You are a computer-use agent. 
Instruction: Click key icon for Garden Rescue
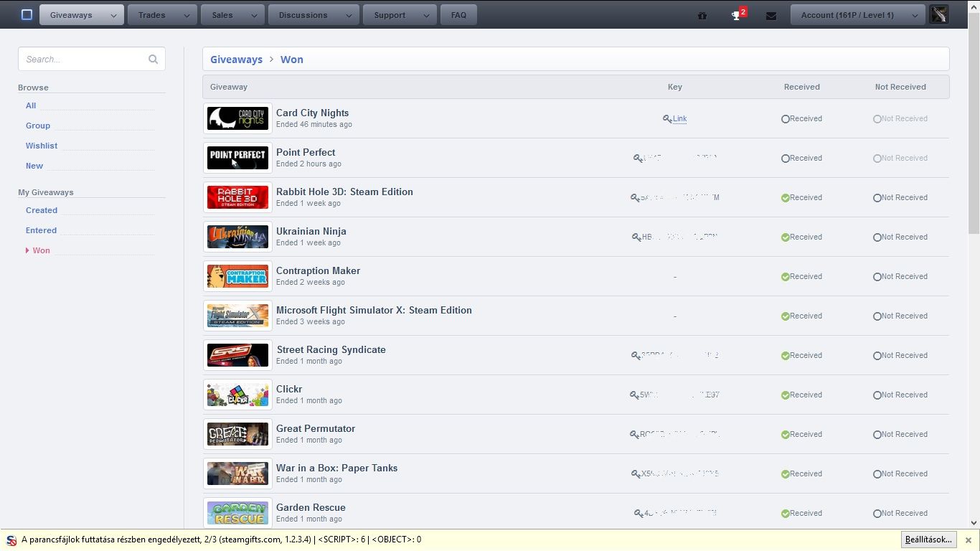(x=639, y=514)
